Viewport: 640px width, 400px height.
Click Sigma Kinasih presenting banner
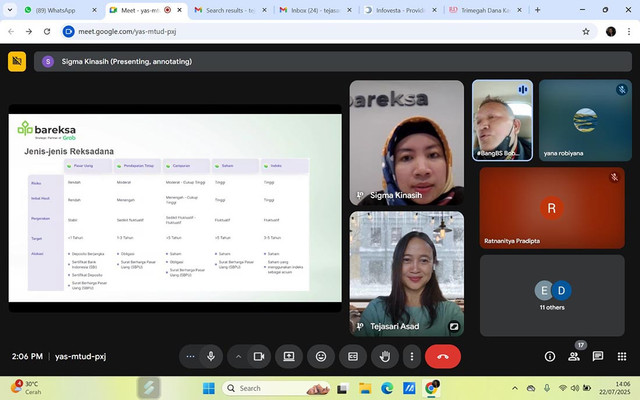coord(333,62)
